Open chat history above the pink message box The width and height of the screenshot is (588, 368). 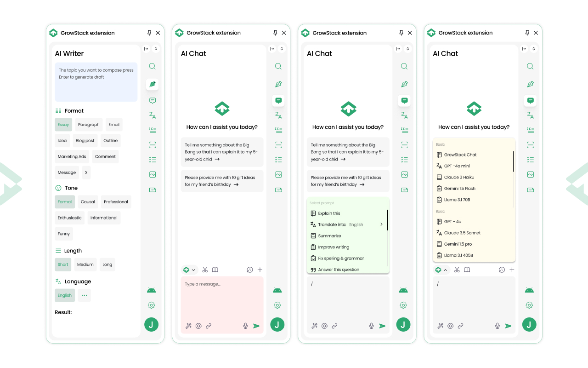[x=249, y=270]
